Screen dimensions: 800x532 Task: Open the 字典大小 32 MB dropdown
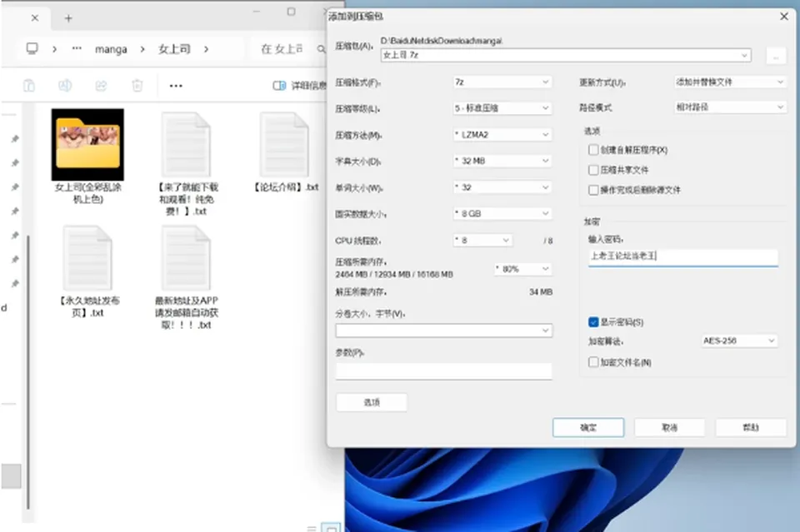(502, 161)
